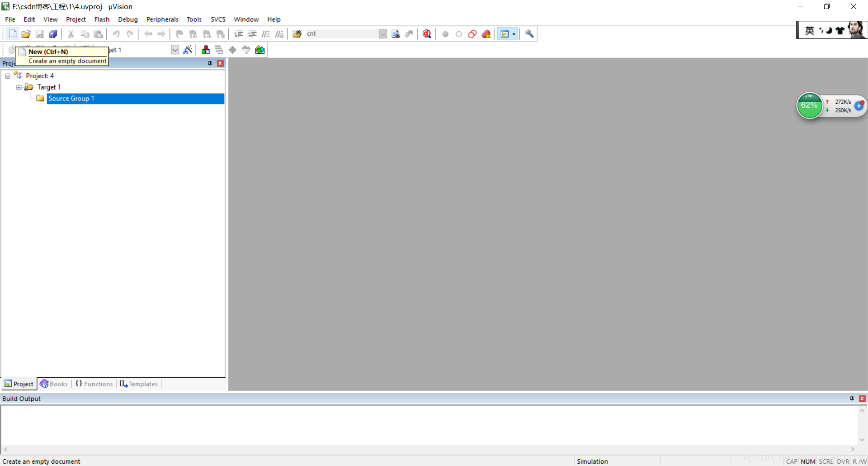
Task: Click the Select Software Packs icon
Action: coord(246,50)
